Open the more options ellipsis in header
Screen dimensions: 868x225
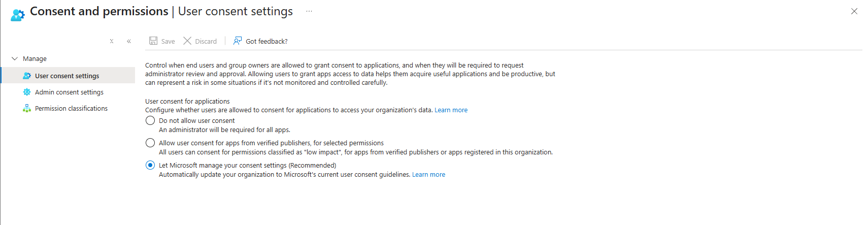[309, 11]
